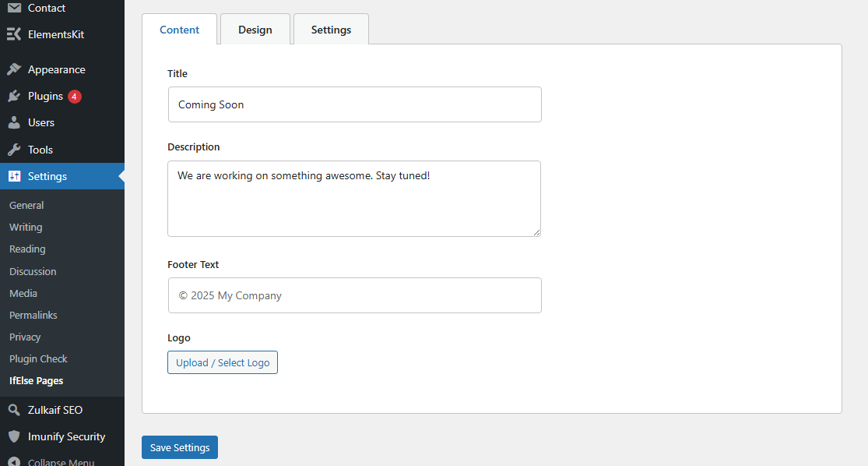Open Permalinks settings submenu link
This screenshot has height=466, width=868.
tap(33, 315)
